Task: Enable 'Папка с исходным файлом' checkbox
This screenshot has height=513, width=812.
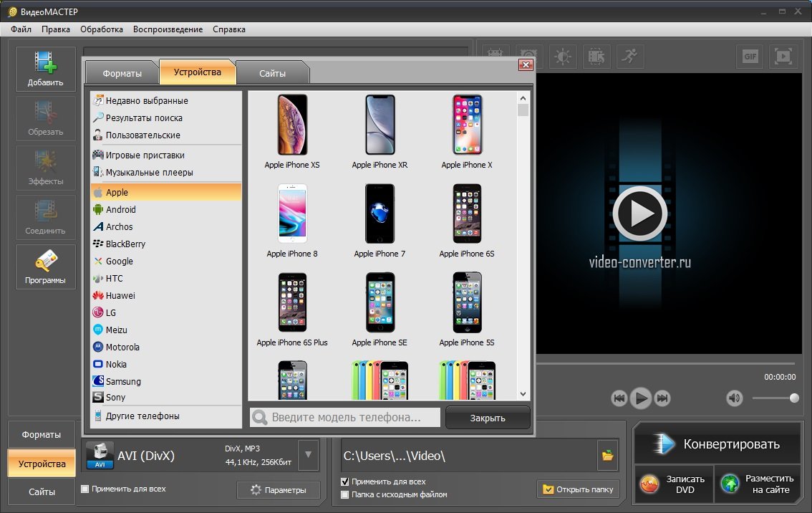Action: pyautogui.click(x=346, y=494)
